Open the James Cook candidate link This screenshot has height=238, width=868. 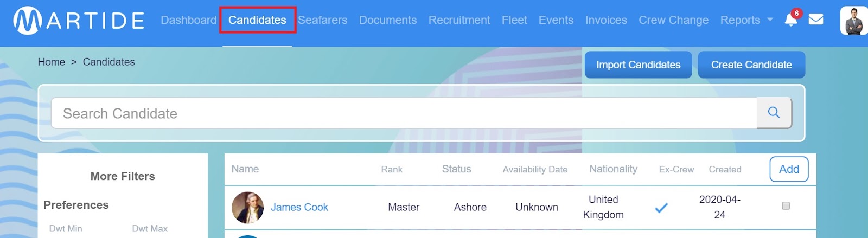tap(299, 207)
